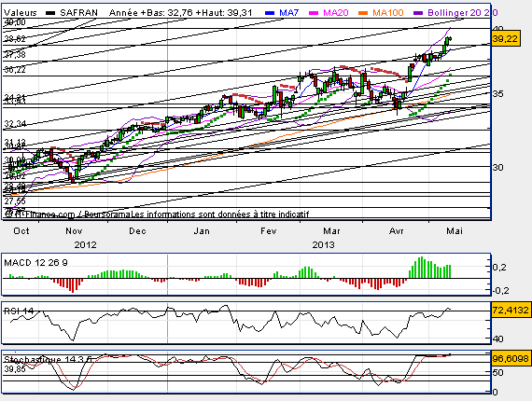Click the 'Mai' month label

coord(455,231)
